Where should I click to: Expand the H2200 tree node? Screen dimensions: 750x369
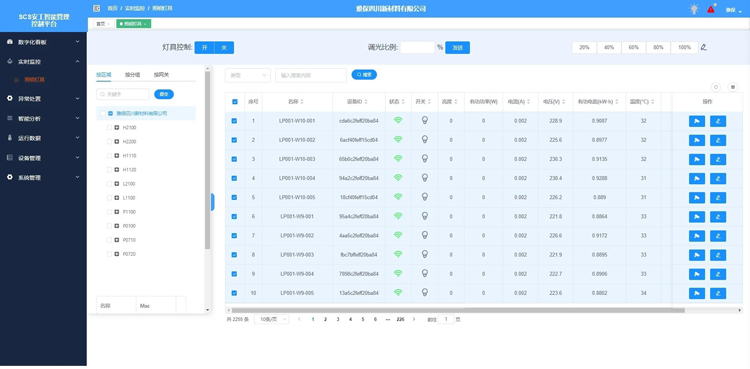tap(117, 142)
